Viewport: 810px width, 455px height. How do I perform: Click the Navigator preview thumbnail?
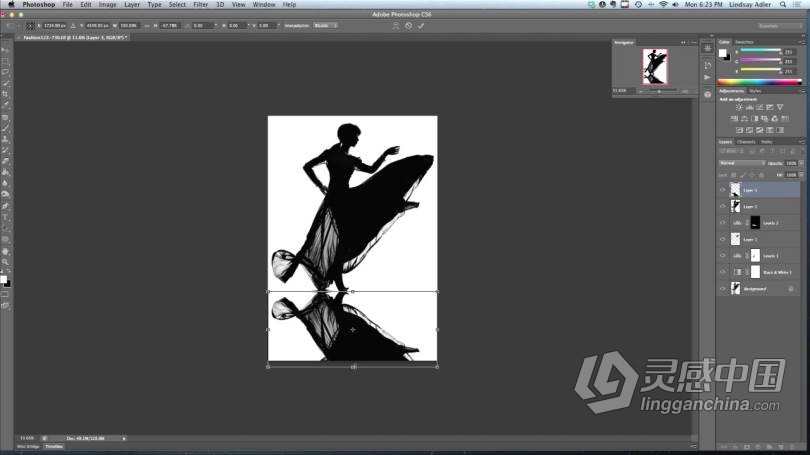(655, 67)
